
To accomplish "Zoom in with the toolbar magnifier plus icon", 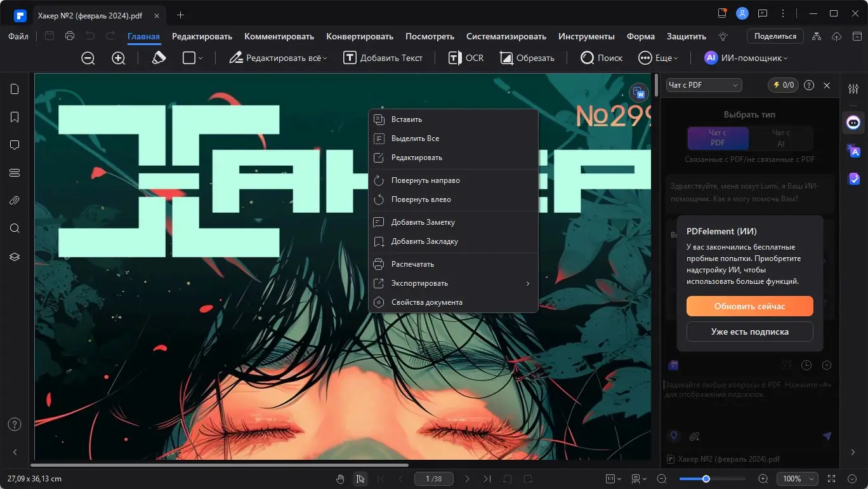I will coord(119,58).
